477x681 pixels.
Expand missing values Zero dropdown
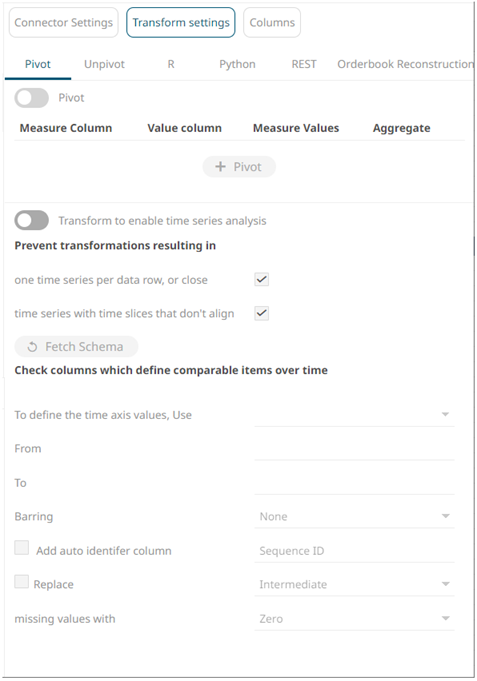point(354,619)
